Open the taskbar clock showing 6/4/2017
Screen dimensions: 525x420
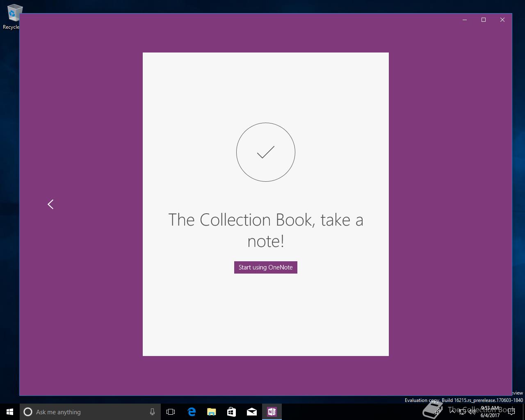coord(490,412)
